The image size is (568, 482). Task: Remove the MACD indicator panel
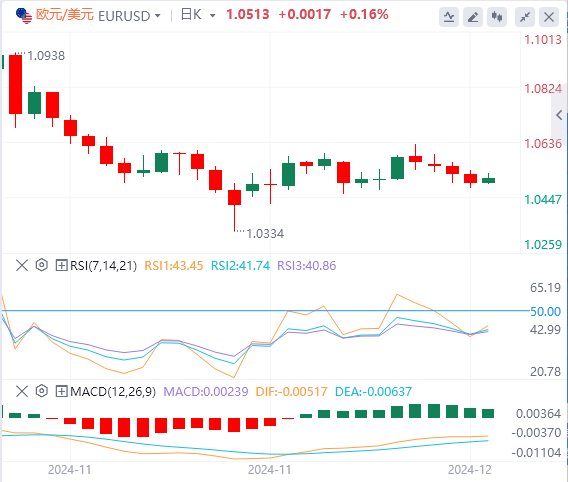point(22,391)
